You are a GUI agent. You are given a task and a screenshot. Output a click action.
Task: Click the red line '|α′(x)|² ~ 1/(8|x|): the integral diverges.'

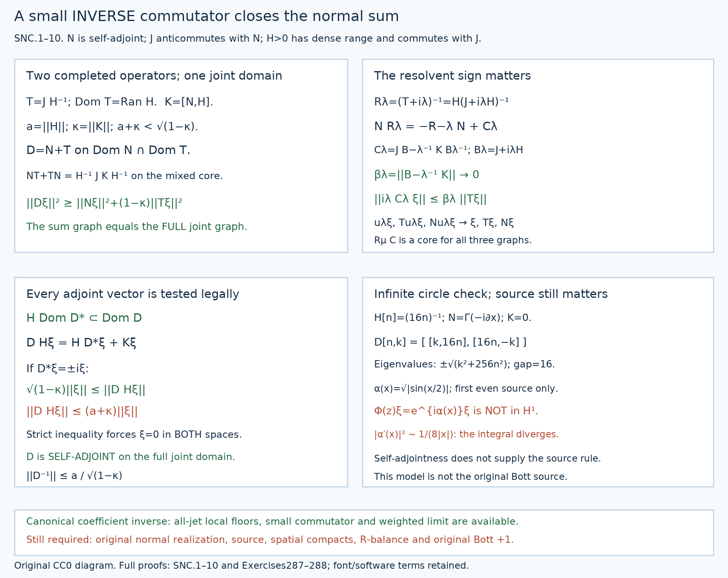click(x=466, y=435)
